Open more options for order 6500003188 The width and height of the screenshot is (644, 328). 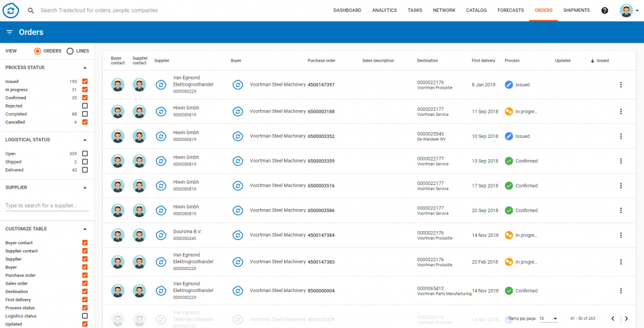pyautogui.click(x=621, y=111)
